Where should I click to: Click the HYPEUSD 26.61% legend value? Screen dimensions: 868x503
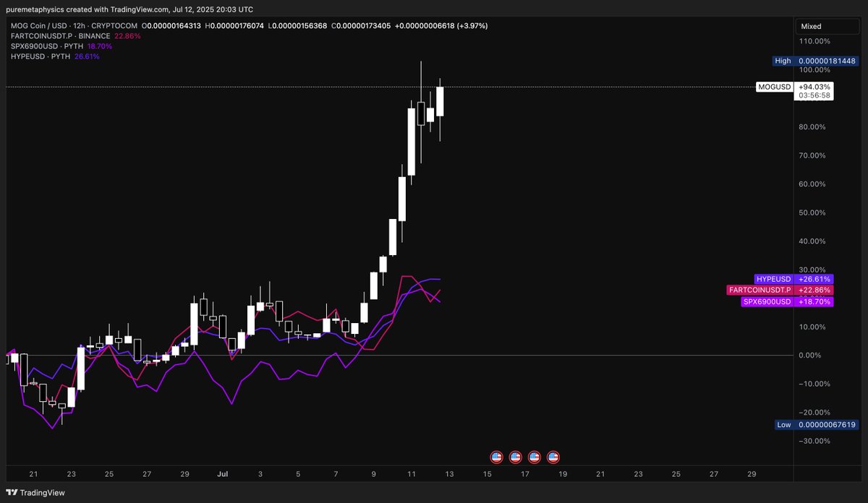pos(87,56)
